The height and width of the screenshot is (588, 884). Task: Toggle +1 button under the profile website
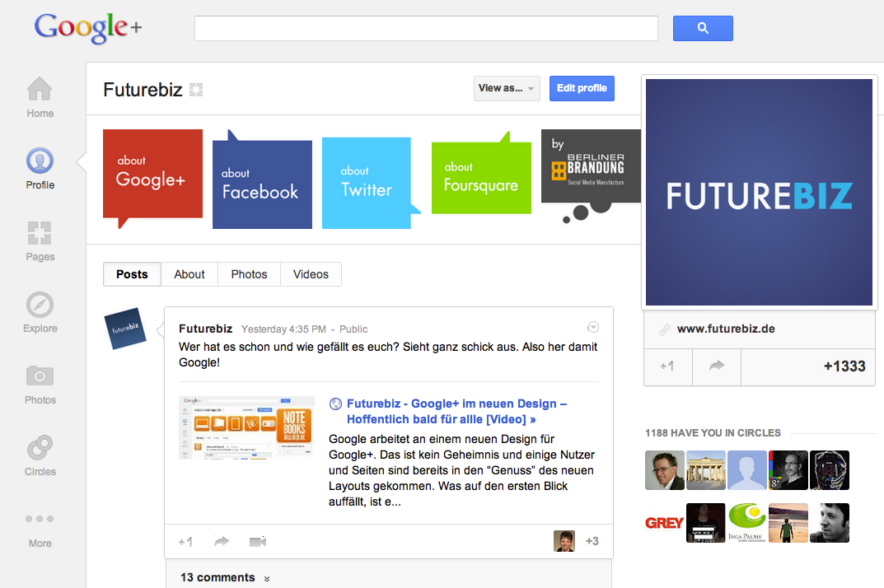coord(667,366)
